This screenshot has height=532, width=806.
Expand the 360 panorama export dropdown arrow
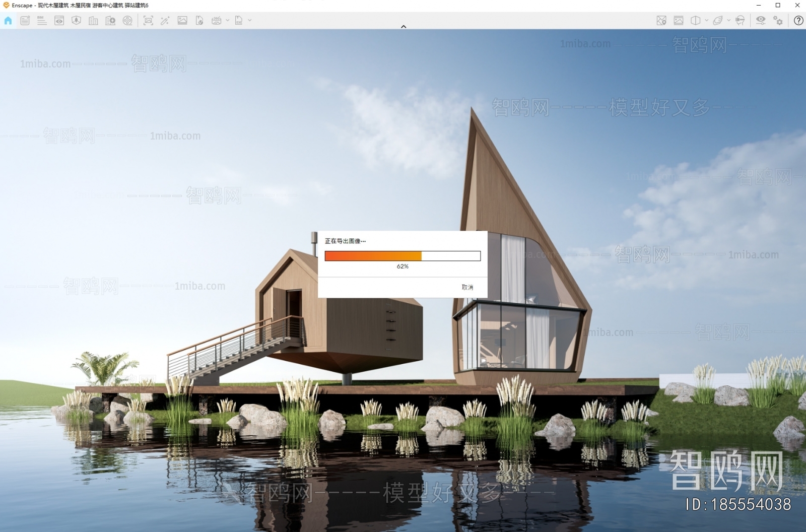pos(228,21)
